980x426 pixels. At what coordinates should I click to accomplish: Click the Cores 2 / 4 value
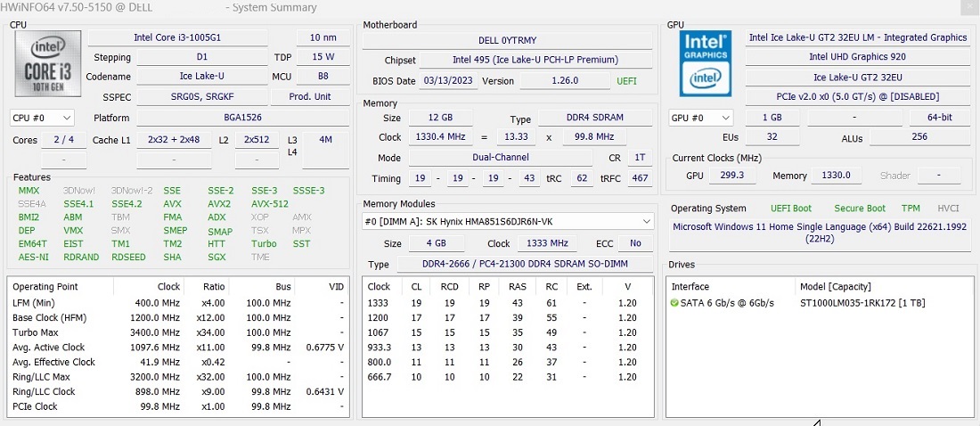(x=64, y=140)
